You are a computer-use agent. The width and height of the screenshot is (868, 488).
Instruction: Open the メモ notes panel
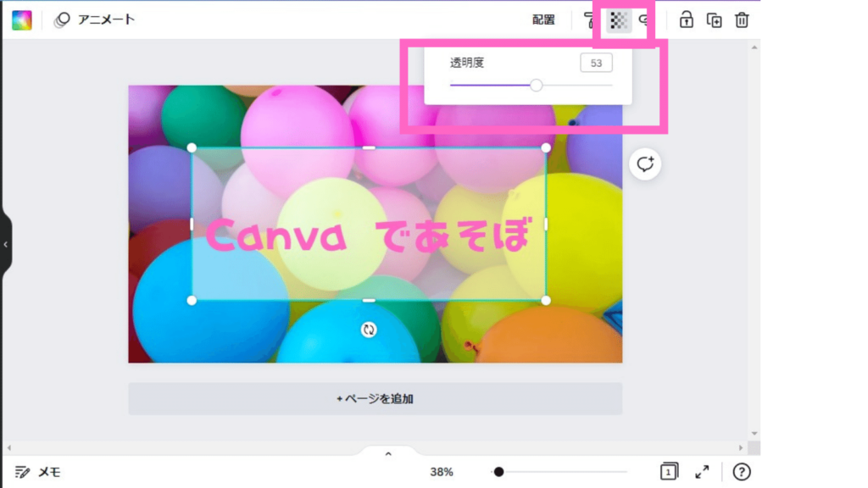37,472
